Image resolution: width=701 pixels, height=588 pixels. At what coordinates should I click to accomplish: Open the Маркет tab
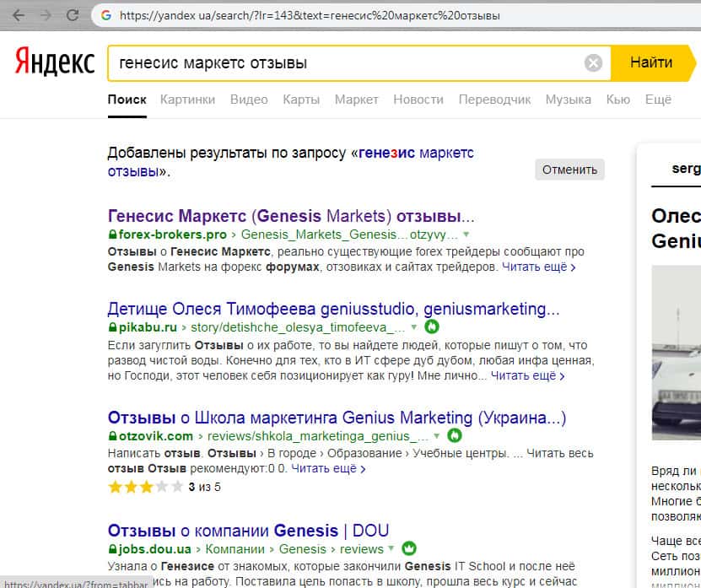coord(356,100)
